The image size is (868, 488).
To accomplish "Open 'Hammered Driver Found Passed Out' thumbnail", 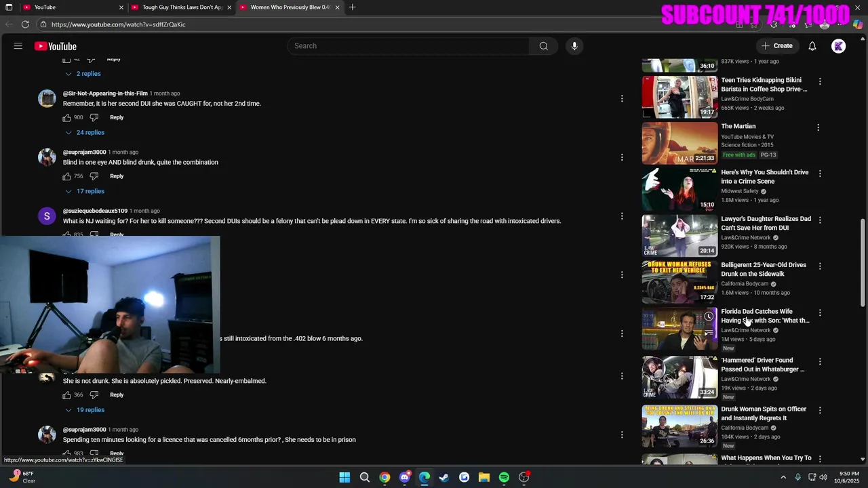I will [x=679, y=378].
